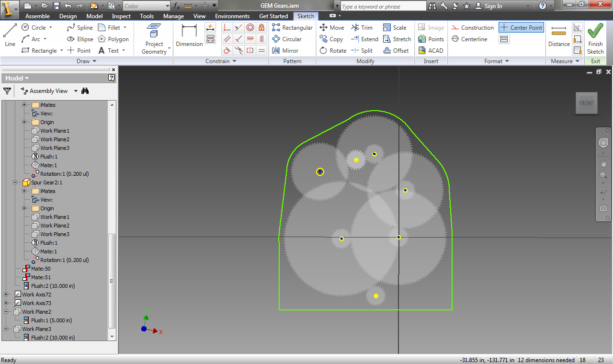Open the Assembly View dropdown
Screen dimensions: 613x364
pyautogui.click(x=75, y=91)
